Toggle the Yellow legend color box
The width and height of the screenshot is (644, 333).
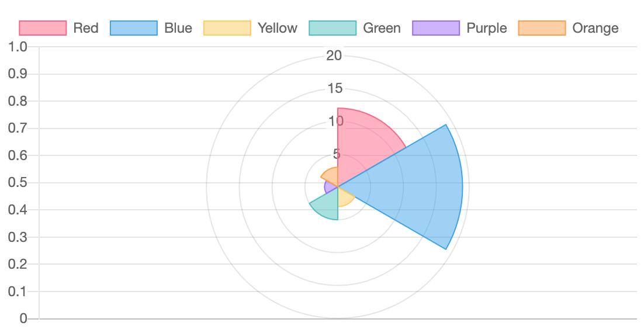coord(227,28)
